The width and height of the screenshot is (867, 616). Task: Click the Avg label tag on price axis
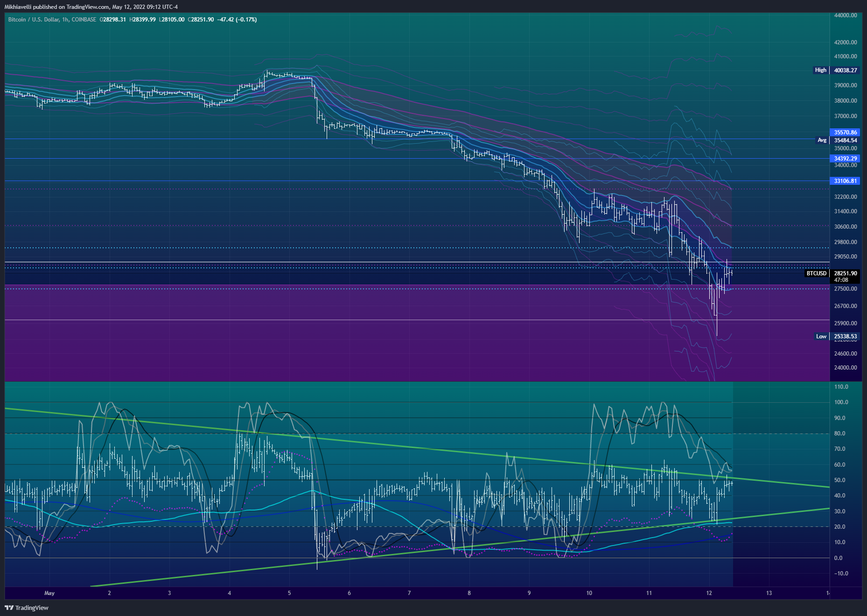click(x=822, y=140)
